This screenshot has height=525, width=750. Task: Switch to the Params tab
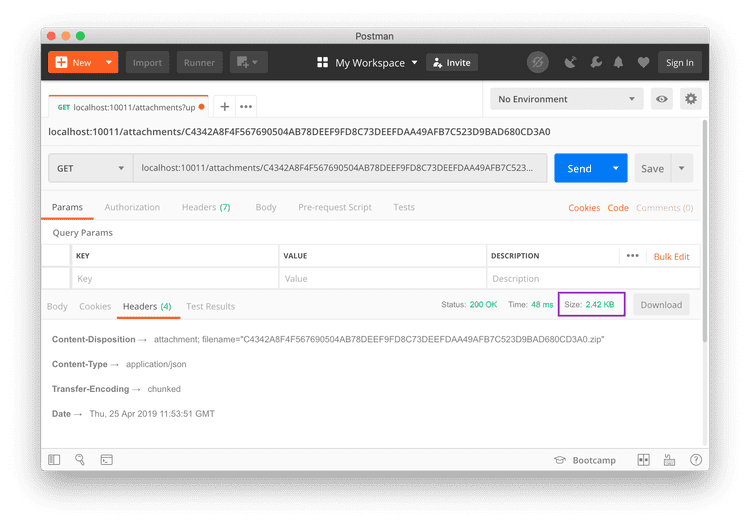coord(67,207)
